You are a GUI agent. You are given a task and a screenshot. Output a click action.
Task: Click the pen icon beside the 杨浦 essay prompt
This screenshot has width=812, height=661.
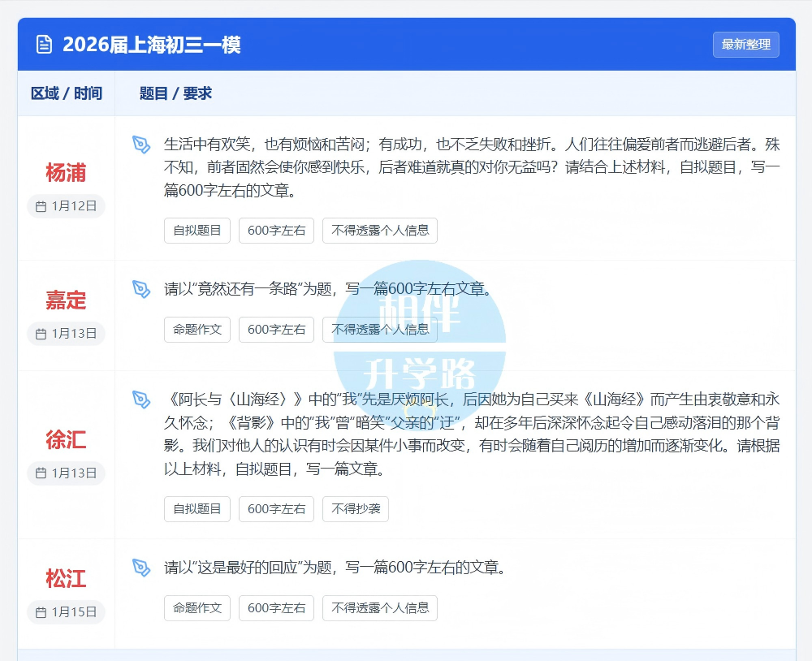[141, 145]
